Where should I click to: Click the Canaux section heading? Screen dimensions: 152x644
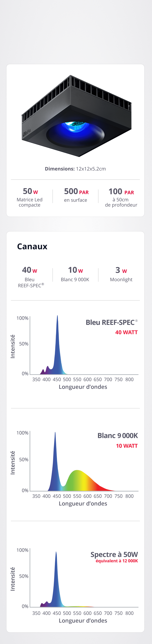click(32, 246)
